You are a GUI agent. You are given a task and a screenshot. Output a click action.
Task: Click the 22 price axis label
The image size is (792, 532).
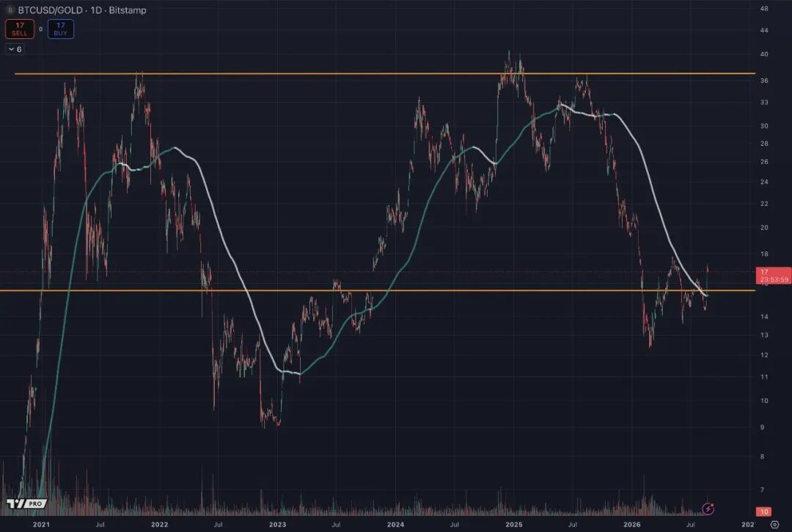(764, 204)
